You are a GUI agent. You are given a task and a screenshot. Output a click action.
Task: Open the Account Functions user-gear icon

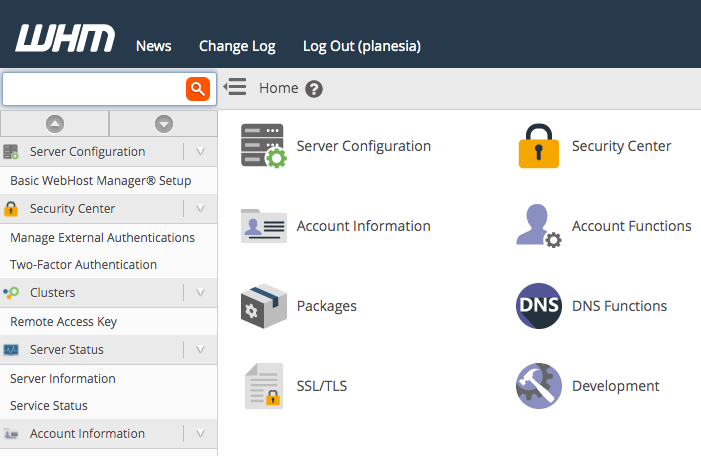[x=539, y=226]
